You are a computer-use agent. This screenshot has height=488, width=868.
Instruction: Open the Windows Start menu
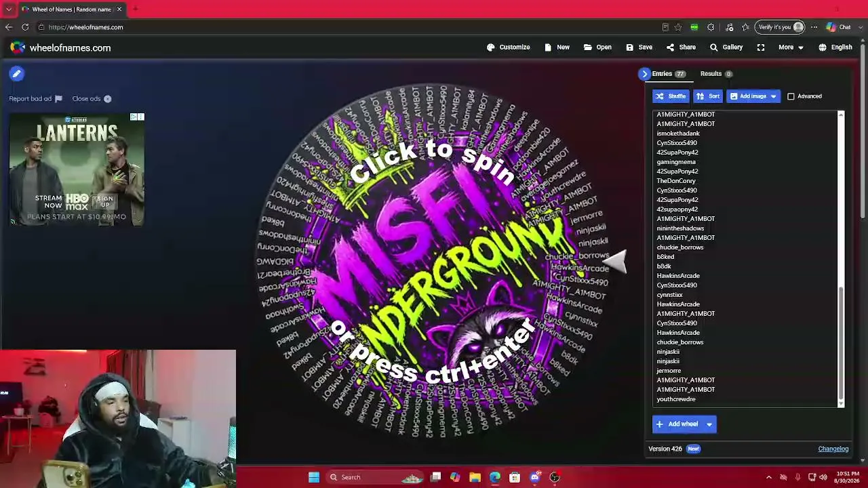pyautogui.click(x=314, y=477)
